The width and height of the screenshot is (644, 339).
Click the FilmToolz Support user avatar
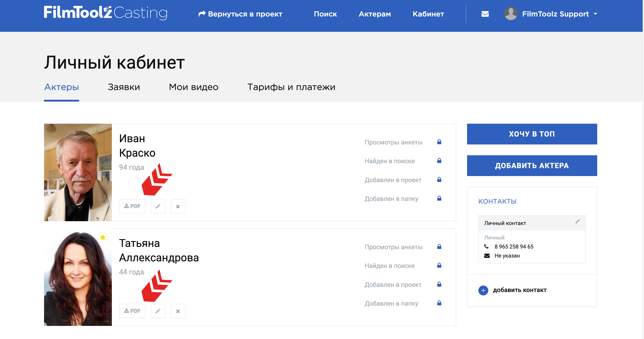click(511, 14)
